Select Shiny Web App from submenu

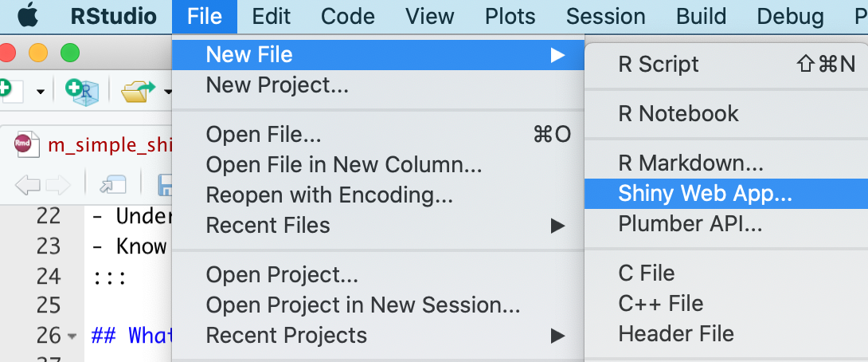(705, 194)
